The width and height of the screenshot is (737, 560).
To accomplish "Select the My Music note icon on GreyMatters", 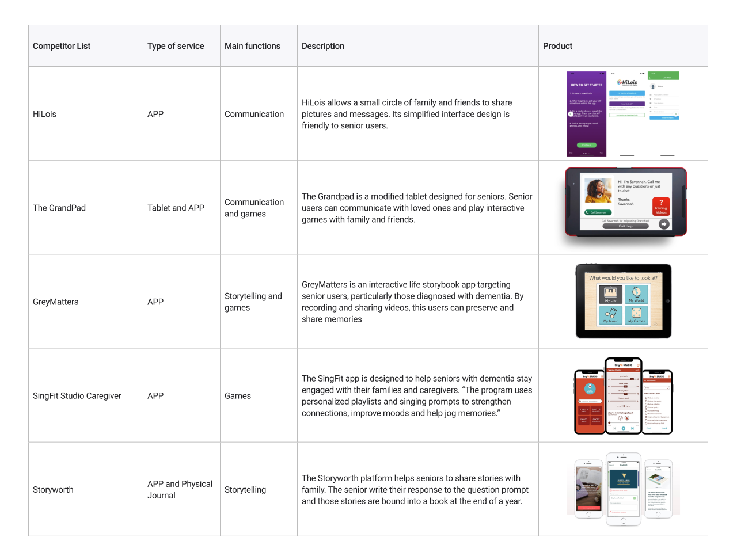I will pyautogui.click(x=612, y=312).
